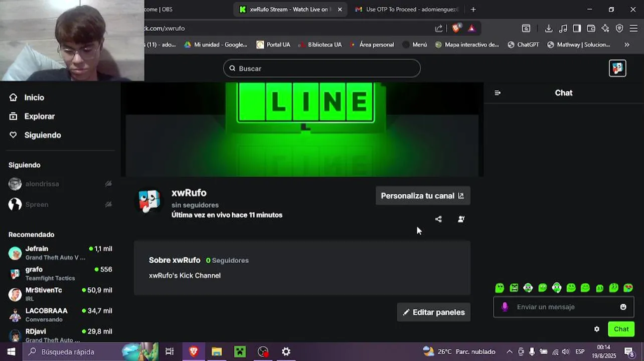This screenshot has height=361, width=644.
Task: Click the volume icon in system tray
Action: click(x=566, y=351)
